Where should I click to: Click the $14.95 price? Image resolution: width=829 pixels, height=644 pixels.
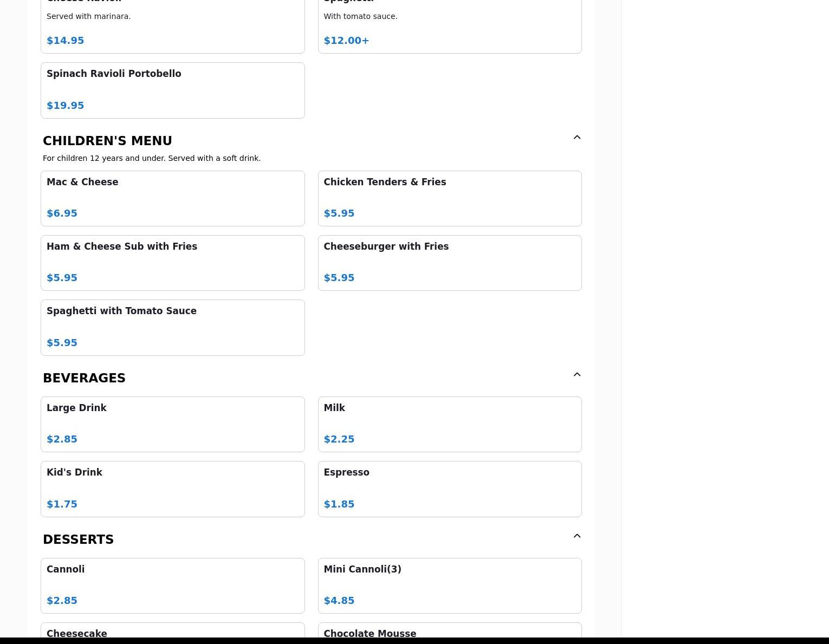[65, 41]
